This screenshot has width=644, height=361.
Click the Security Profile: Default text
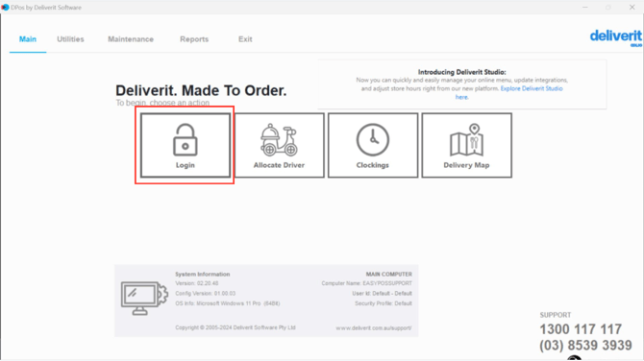point(384,303)
